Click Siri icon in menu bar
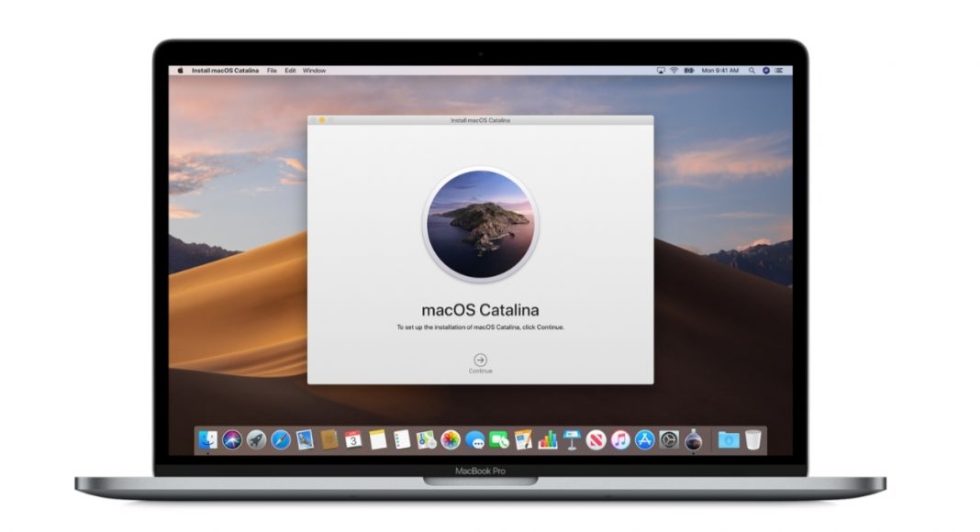Screen dimensions: 980x532 765,71
